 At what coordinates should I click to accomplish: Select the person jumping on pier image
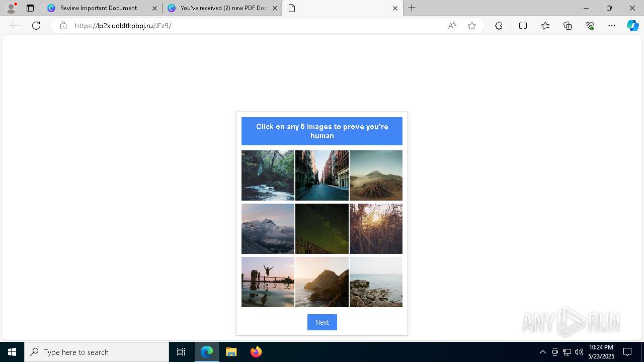(x=268, y=282)
